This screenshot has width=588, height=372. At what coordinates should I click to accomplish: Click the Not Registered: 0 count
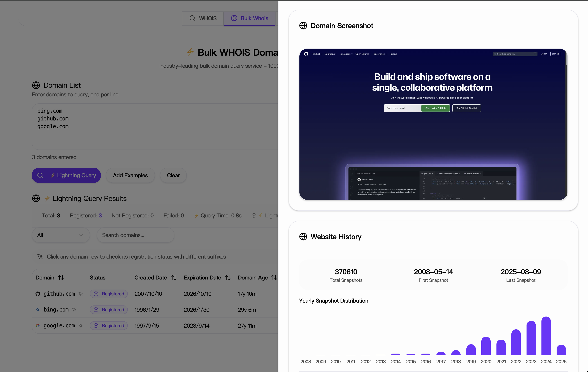[133, 215]
